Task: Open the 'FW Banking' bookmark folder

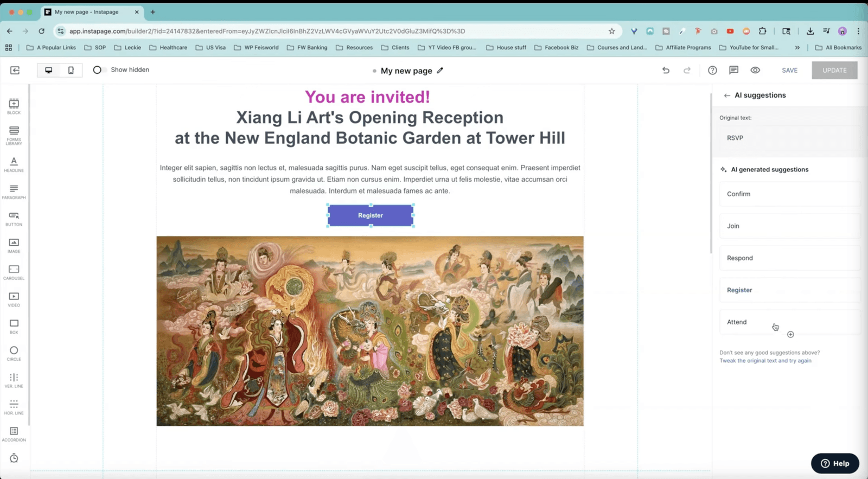Action: tap(307, 48)
